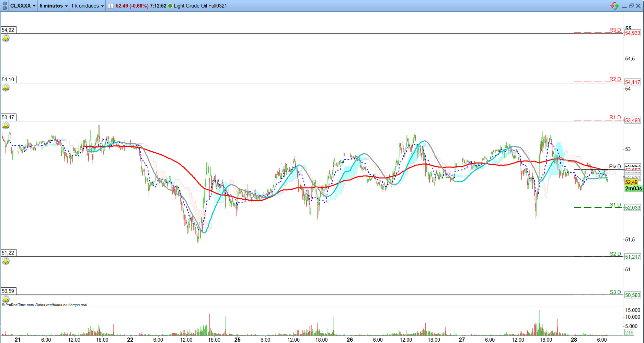Open the ProRealTime.com link
Viewport: 644px width, 343px height.
19,305
